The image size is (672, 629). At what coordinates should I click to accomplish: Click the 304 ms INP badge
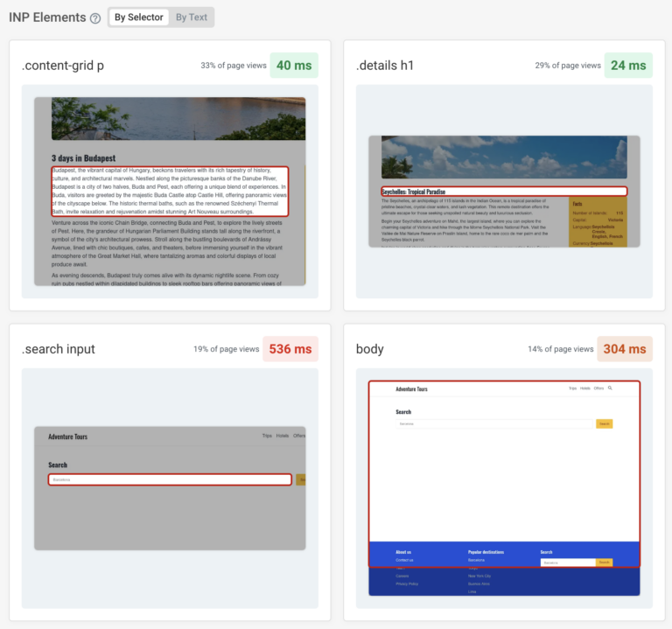[625, 349]
